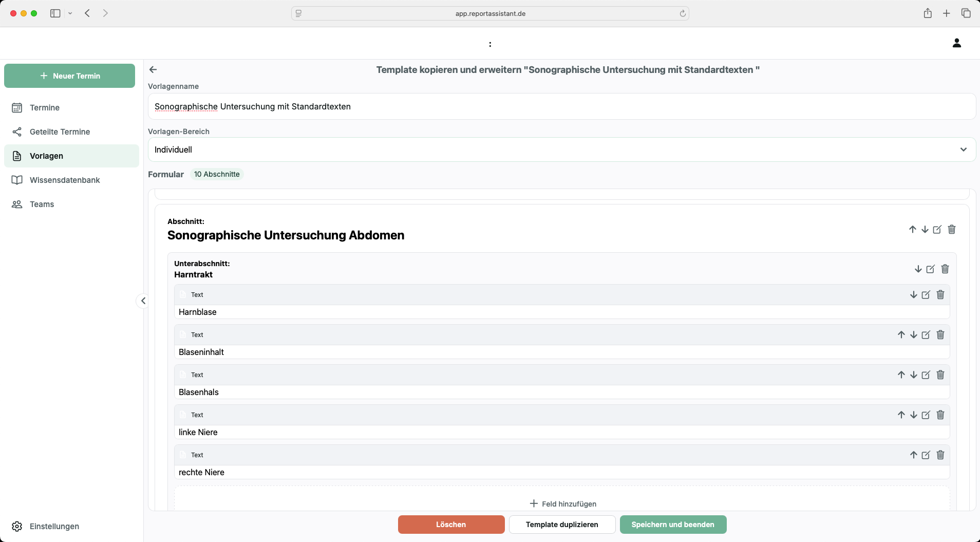Delete the Blaseninhalt field
The image size is (980, 542).
(x=940, y=335)
